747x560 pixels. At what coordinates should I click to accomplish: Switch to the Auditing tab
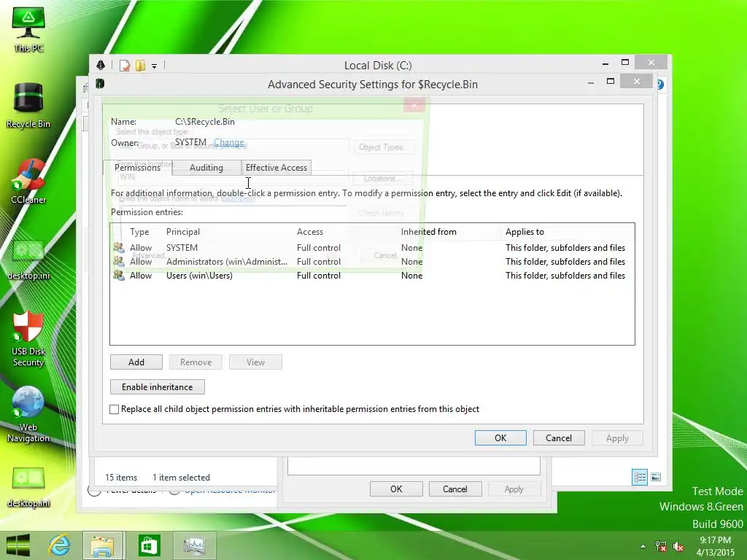tap(206, 168)
